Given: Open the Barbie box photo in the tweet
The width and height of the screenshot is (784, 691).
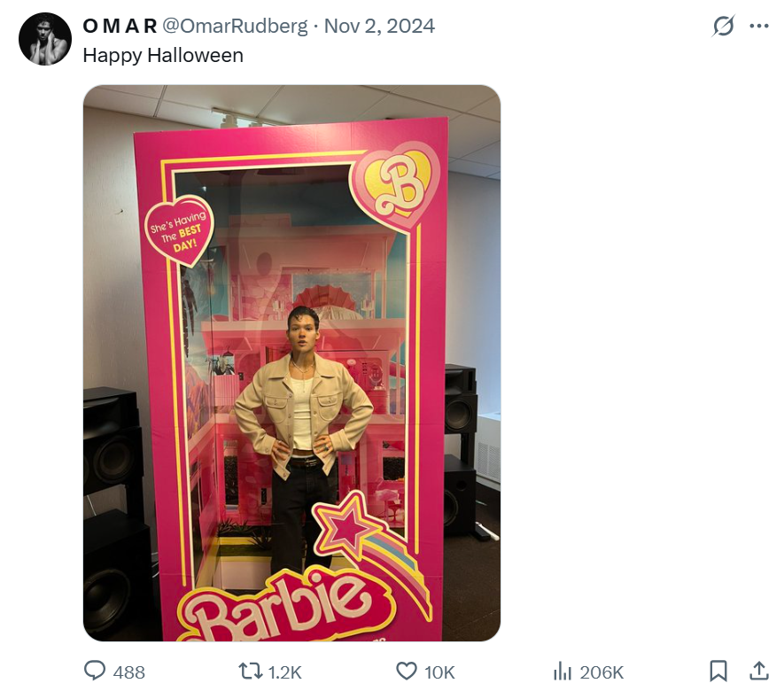Looking at the screenshot, I should tap(291, 363).
